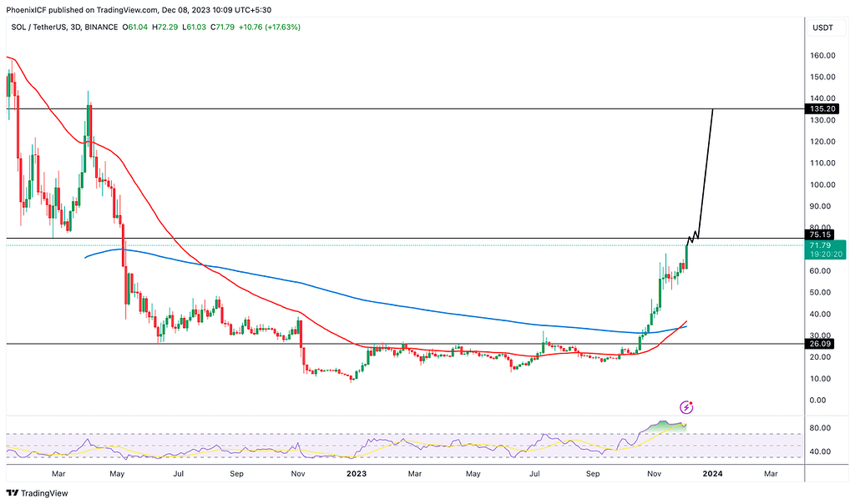This screenshot has height=504, width=855.
Task: Click the 2024 label on time axis
Action: (712, 473)
